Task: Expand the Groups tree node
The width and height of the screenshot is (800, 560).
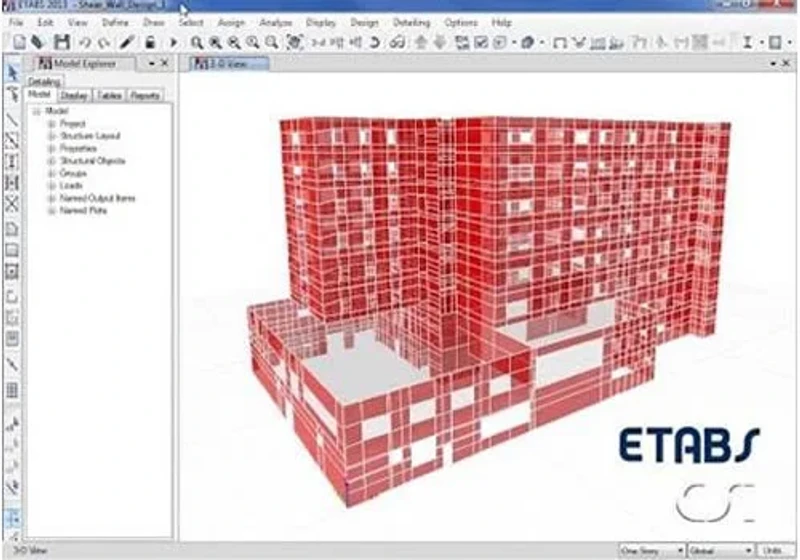Action: pos(51,173)
